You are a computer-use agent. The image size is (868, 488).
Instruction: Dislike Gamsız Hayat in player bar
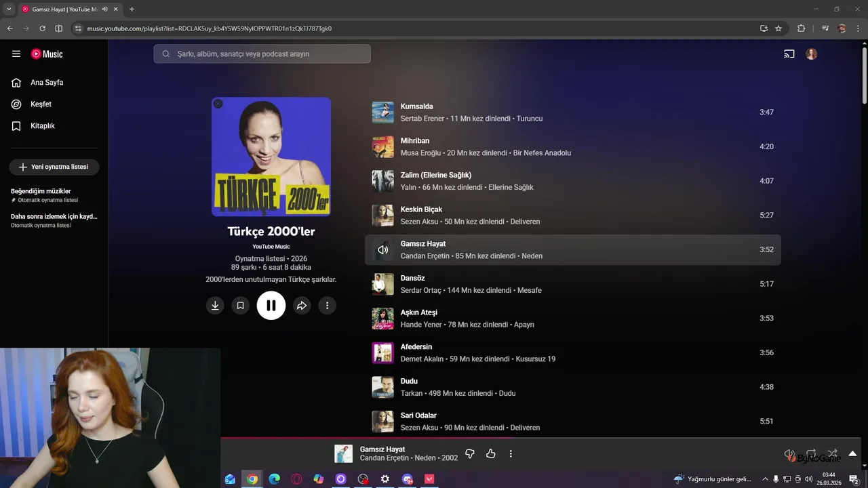pos(469,453)
